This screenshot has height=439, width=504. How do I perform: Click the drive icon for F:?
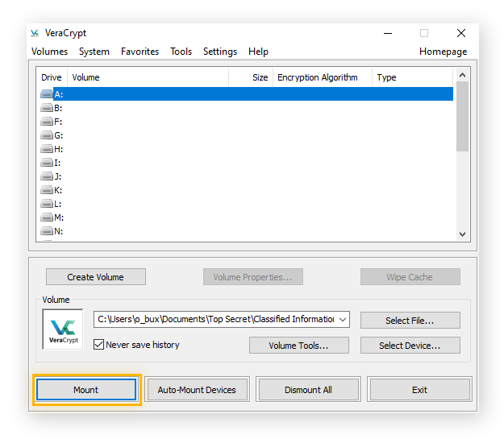(47, 122)
